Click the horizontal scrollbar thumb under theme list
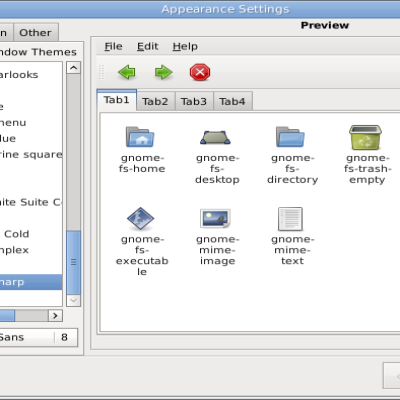This screenshot has width=400, height=400. [7, 315]
